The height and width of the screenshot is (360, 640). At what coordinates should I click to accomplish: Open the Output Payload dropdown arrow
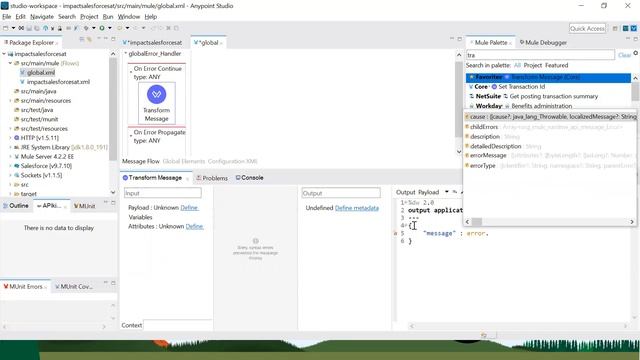(x=447, y=192)
